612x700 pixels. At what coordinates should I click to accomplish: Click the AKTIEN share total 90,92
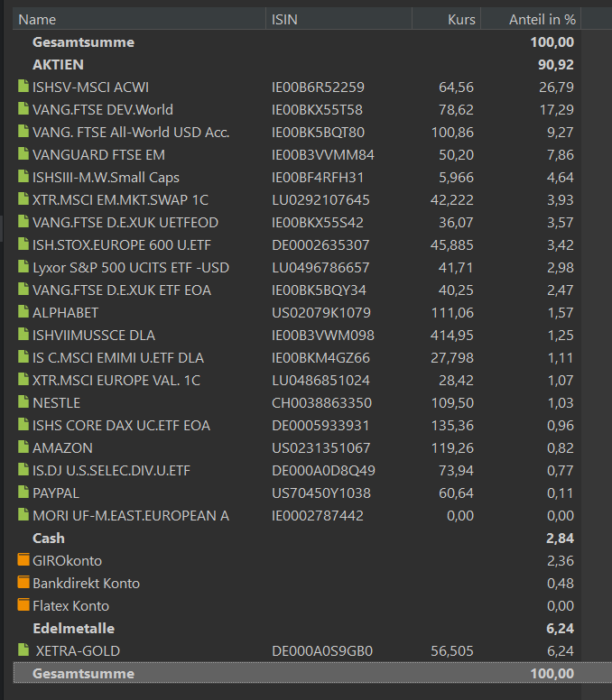click(556, 65)
